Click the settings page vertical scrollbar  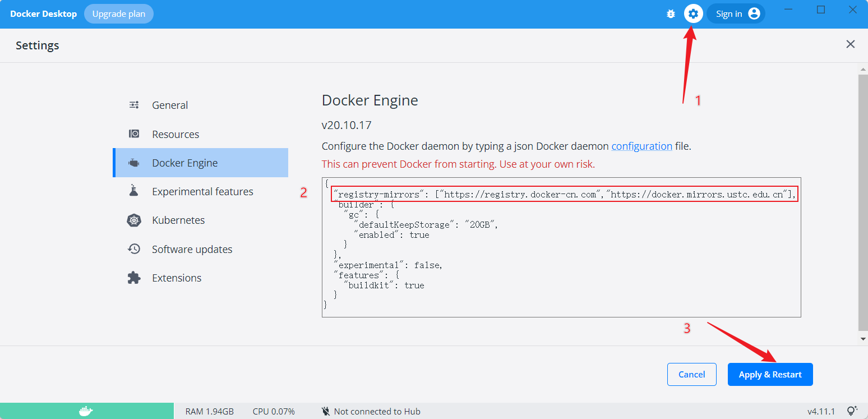(x=863, y=202)
